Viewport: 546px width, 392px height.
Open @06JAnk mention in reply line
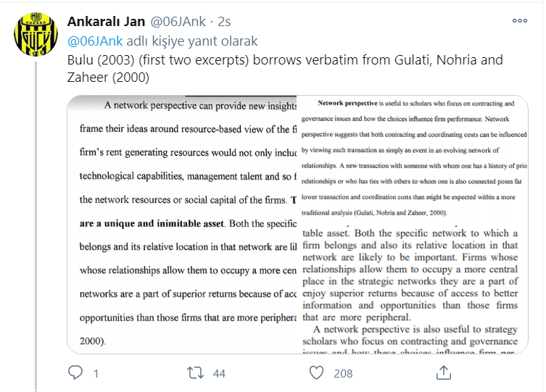click(95, 41)
